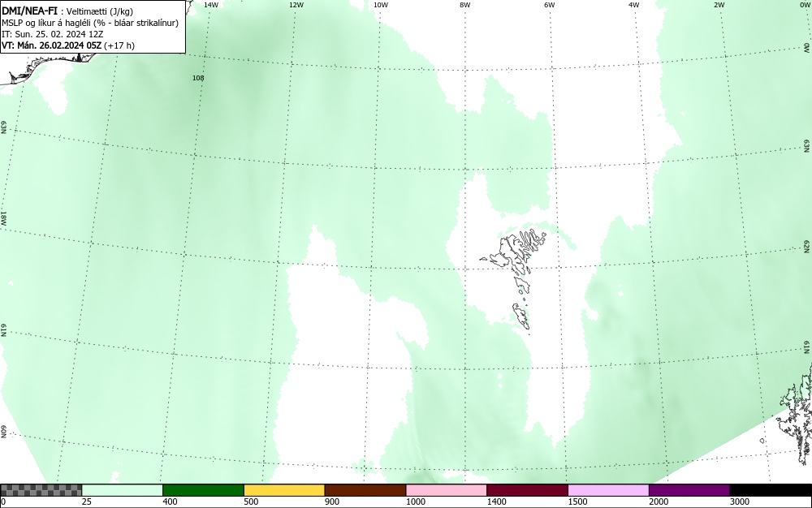Click the 4W longitude label
The height and width of the screenshot is (508, 812).
634,5
